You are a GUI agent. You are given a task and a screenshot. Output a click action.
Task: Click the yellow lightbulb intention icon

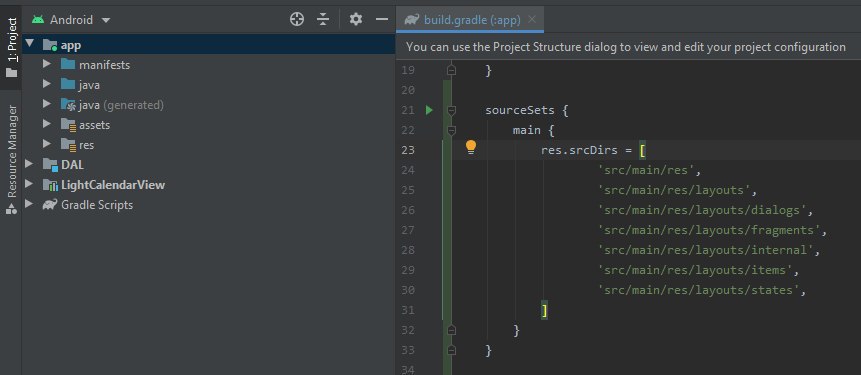tap(471, 147)
